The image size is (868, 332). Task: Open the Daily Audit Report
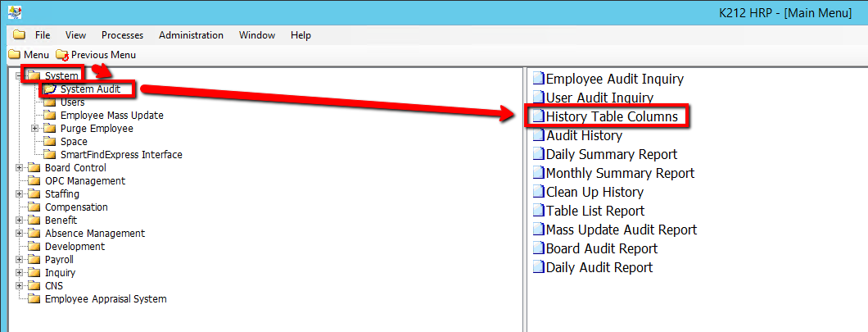point(599,268)
